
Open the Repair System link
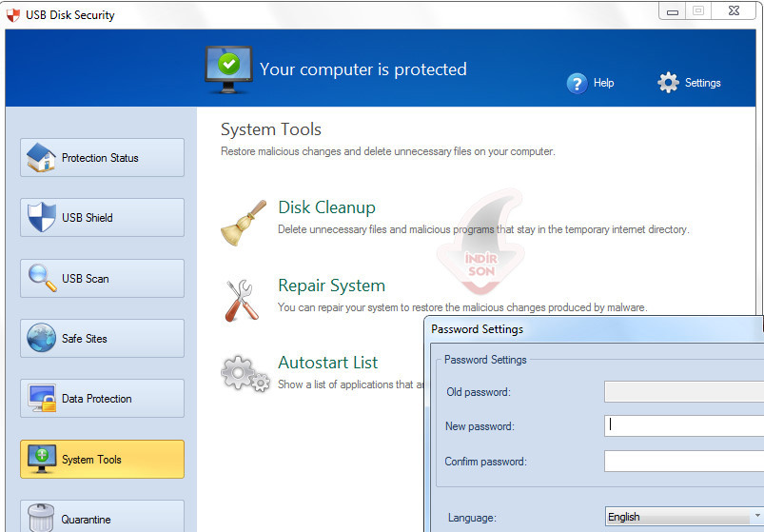[x=331, y=286]
